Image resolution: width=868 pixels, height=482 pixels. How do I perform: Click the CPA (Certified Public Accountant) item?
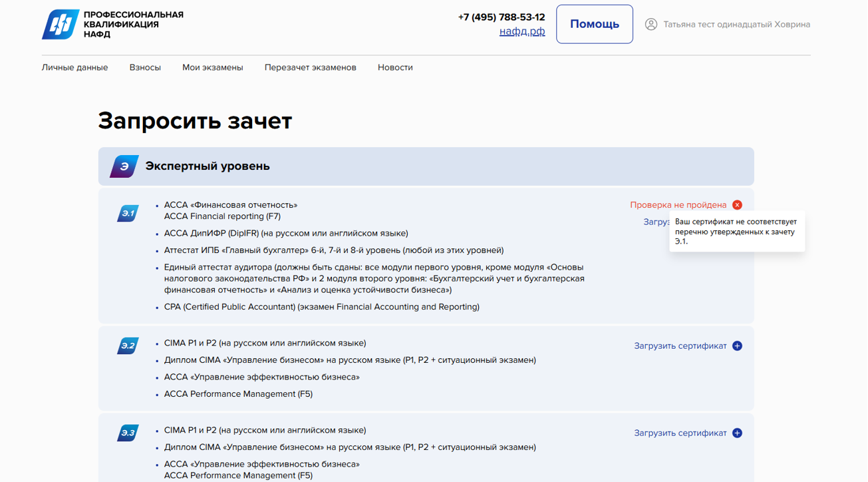(x=322, y=308)
